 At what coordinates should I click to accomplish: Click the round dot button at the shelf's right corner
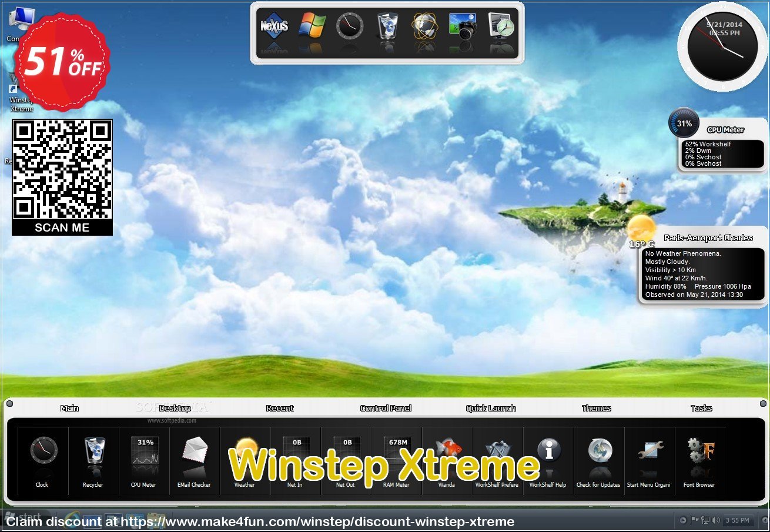(x=763, y=404)
